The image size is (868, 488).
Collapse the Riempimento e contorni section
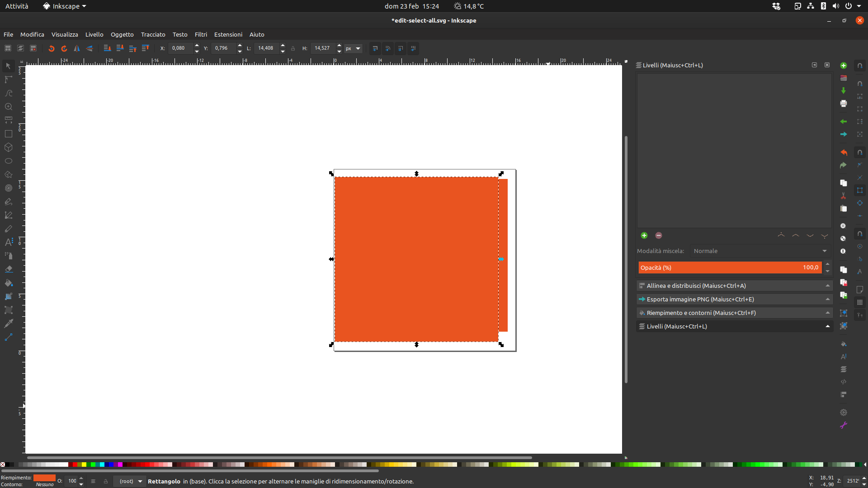point(827,313)
